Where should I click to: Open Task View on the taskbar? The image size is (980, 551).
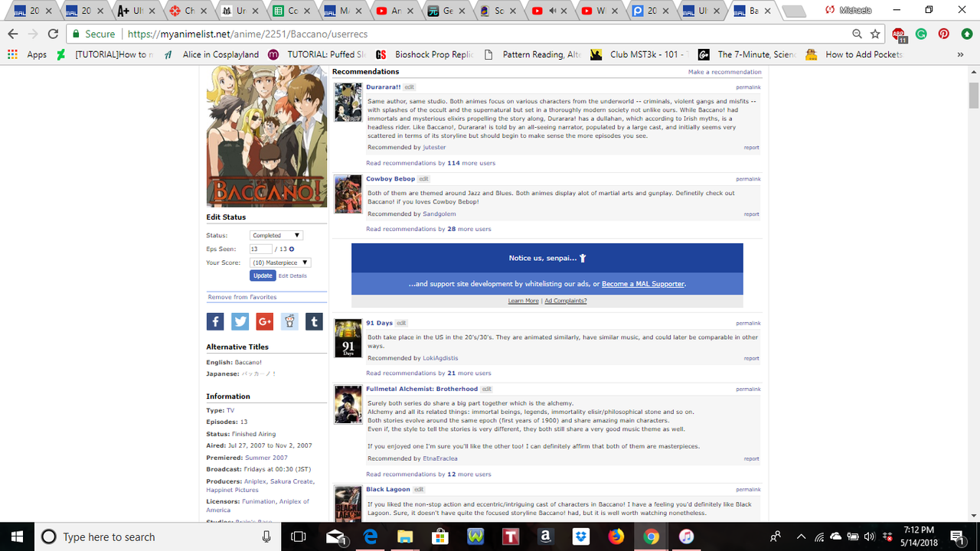(x=299, y=536)
